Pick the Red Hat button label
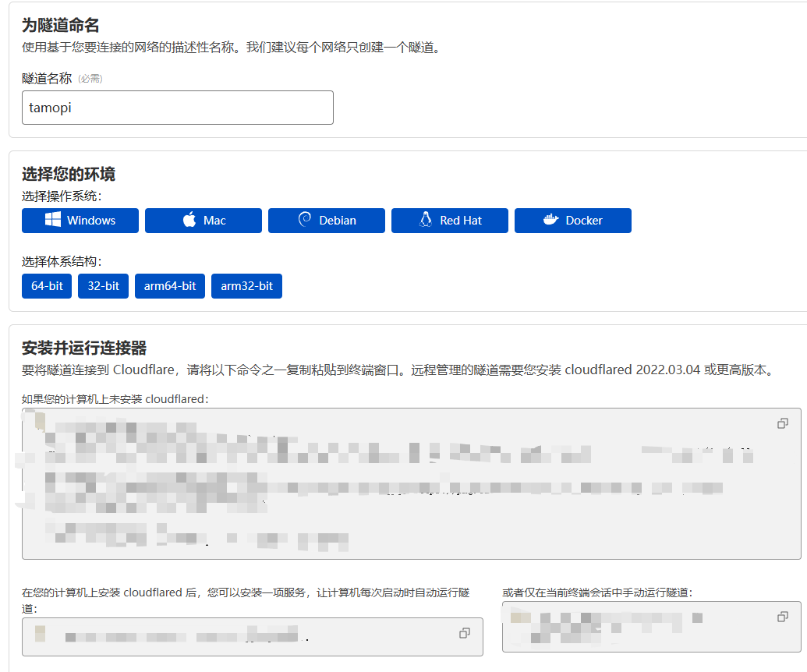 coord(461,221)
